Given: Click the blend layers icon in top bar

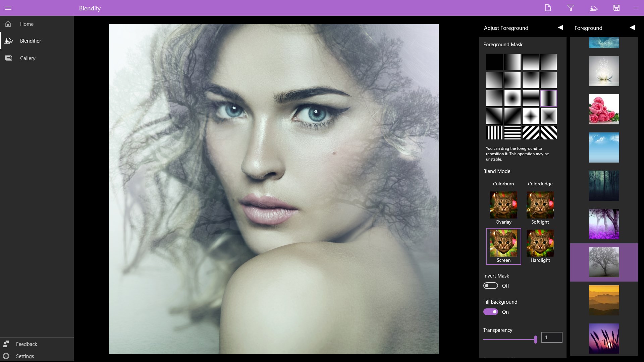Looking at the screenshot, I should click(594, 8).
